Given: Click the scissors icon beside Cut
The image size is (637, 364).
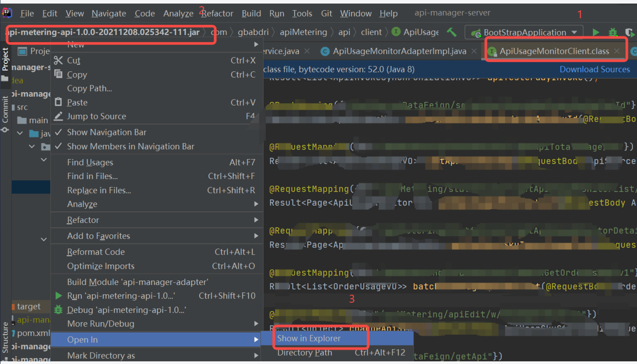Looking at the screenshot, I should click(58, 61).
